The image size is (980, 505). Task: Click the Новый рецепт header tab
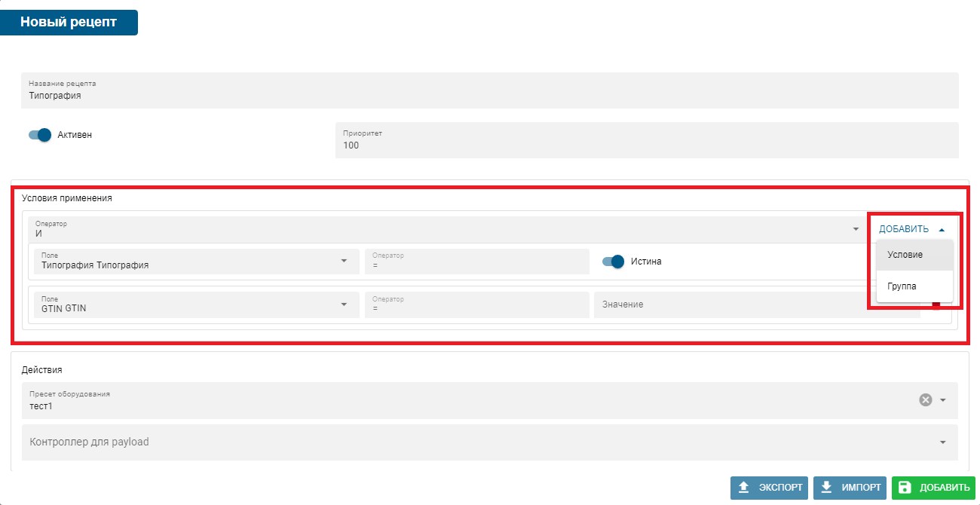pos(69,22)
